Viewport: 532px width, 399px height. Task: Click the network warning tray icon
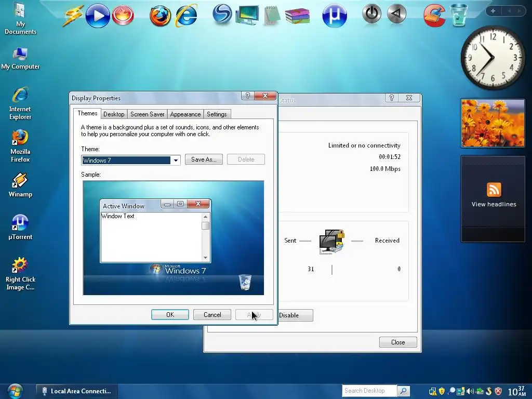(433, 391)
